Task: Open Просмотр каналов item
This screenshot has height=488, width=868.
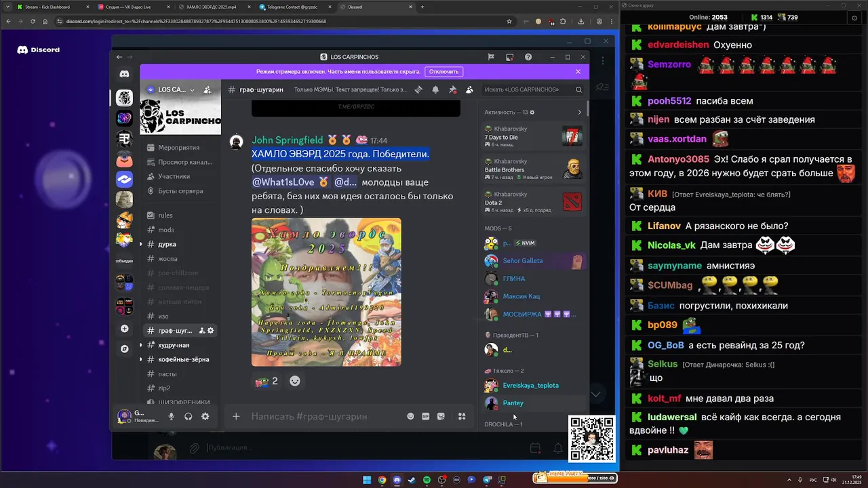Action: click(179, 162)
